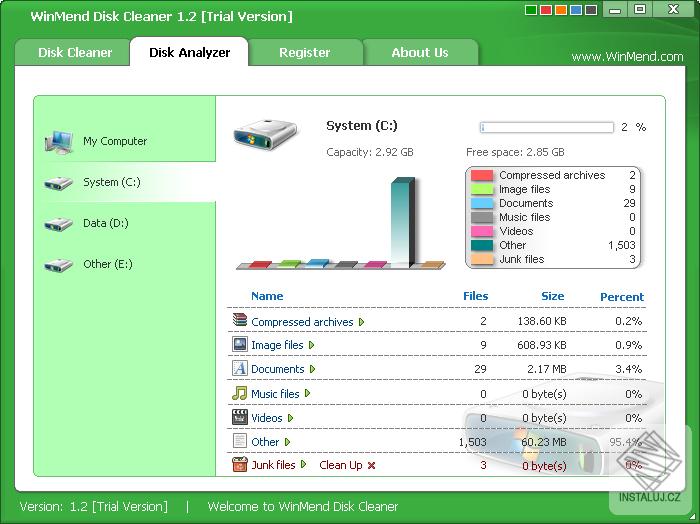The width and height of the screenshot is (700, 524).
Task: Expand Junk files with green arrow
Action: tap(303, 465)
